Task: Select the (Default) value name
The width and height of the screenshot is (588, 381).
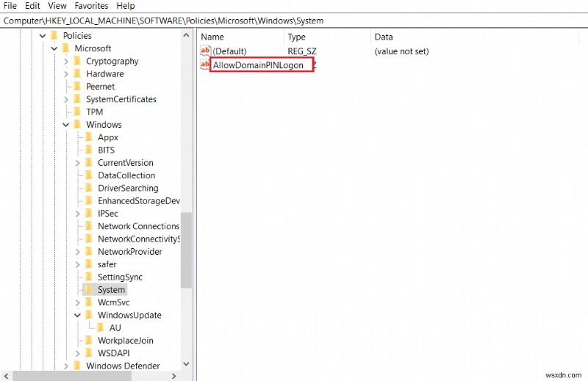Action: [229, 51]
